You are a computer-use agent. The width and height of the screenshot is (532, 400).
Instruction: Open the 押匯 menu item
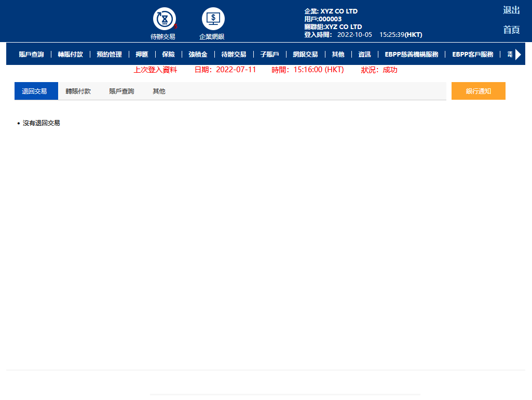pyautogui.click(x=142, y=54)
